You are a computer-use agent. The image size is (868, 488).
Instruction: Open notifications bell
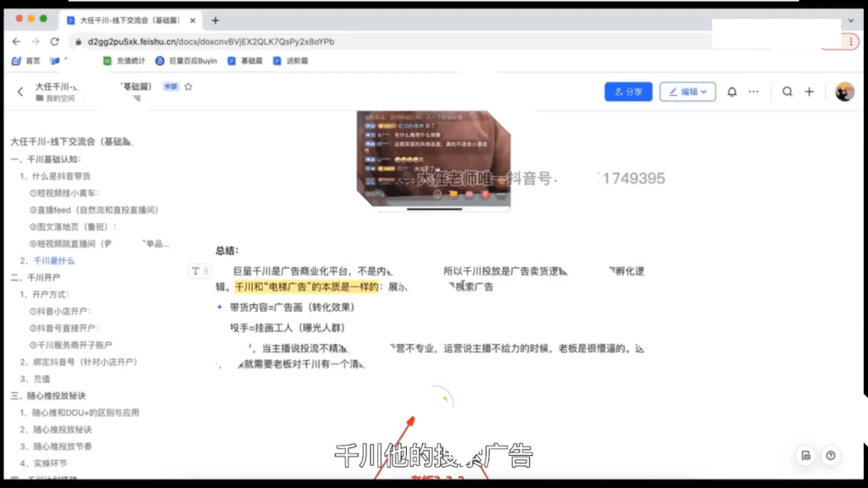click(x=732, y=91)
